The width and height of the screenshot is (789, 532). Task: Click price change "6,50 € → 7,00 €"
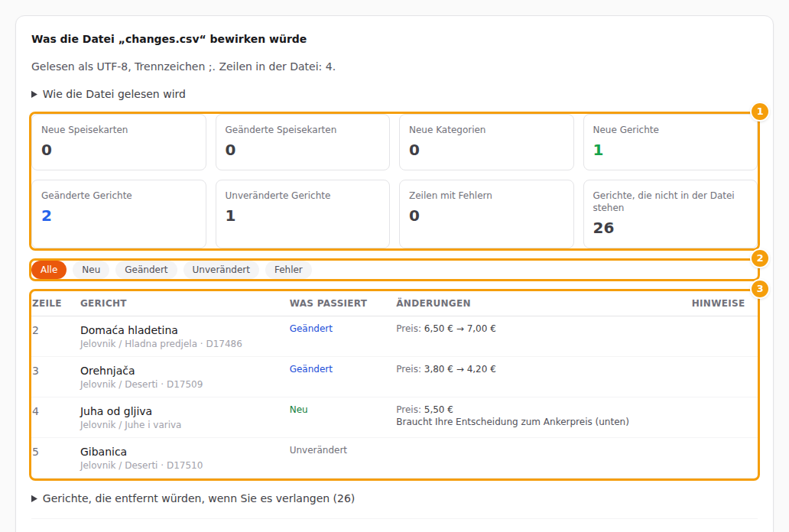(460, 329)
